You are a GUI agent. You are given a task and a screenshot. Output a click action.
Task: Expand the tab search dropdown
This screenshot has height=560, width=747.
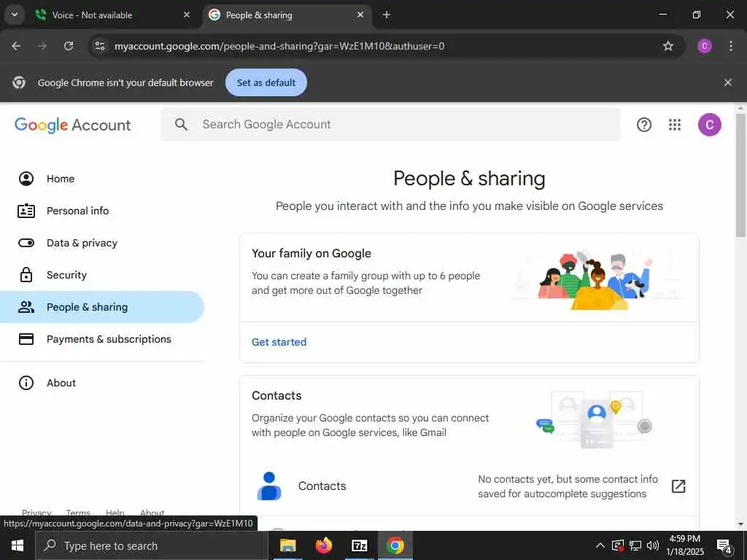point(15,15)
